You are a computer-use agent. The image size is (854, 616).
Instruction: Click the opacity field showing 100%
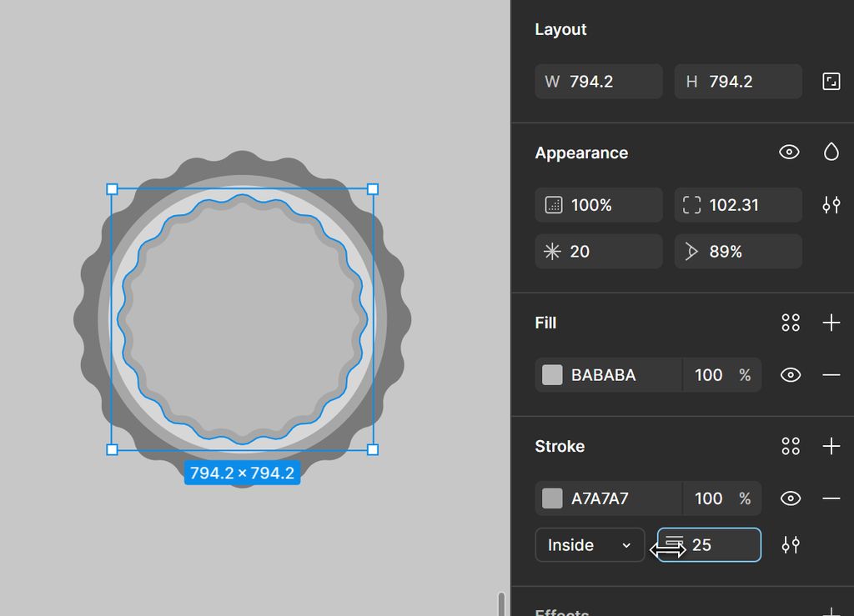[599, 205]
